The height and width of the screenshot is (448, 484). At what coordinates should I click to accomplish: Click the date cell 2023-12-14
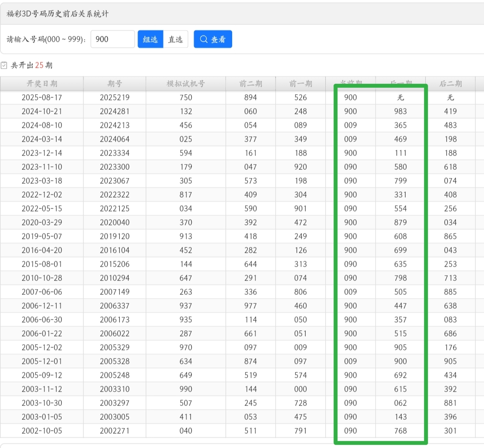(x=42, y=153)
